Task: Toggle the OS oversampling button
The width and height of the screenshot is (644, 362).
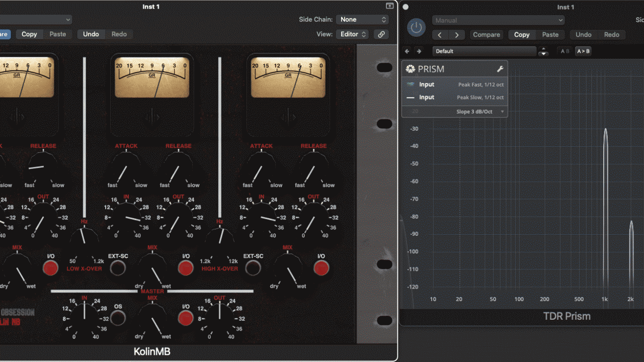Action: (118, 318)
